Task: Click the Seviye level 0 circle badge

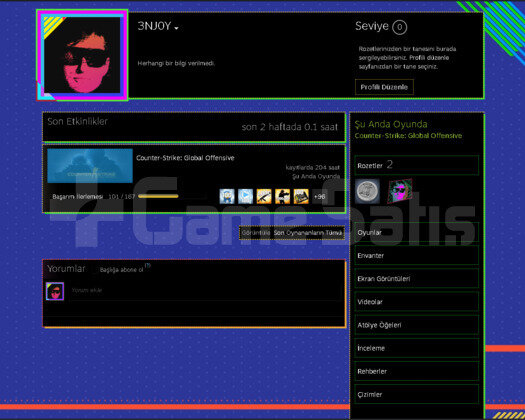Action: 399,27
